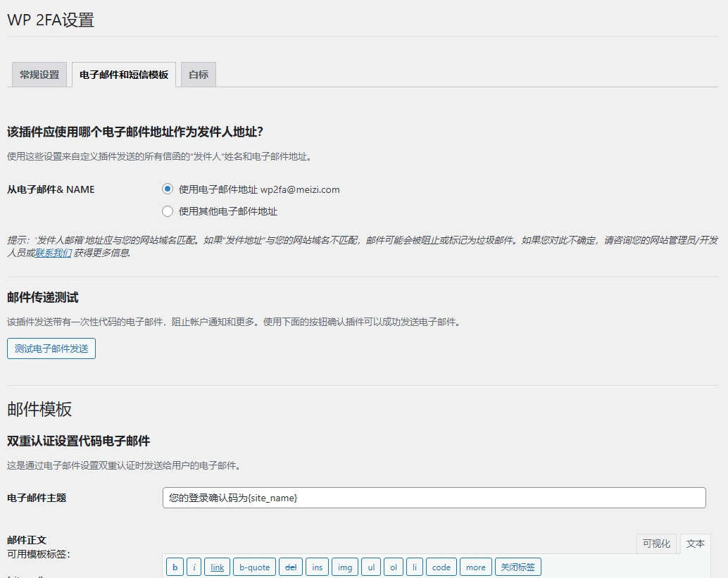Start an unordered list with the ul button
Image resolution: width=728 pixels, height=578 pixels.
pyautogui.click(x=371, y=567)
